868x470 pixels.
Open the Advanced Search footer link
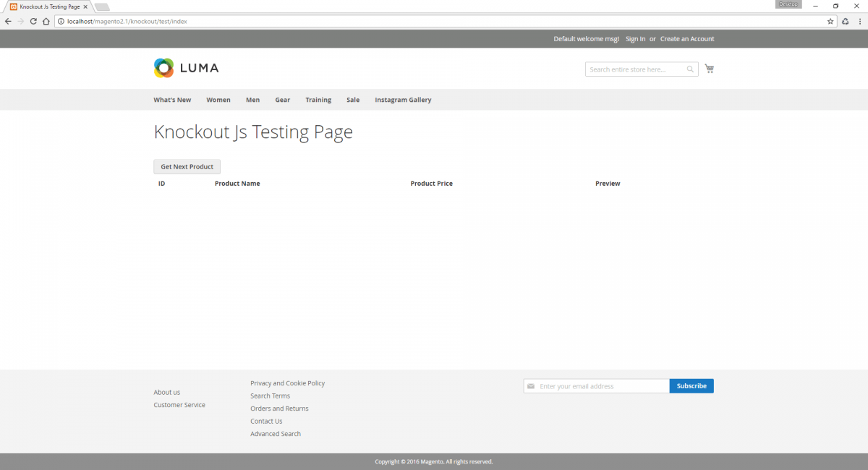click(x=276, y=434)
